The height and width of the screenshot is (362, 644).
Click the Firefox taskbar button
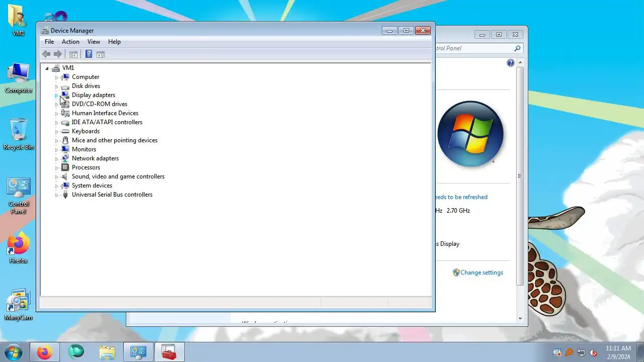tap(45, 352)
